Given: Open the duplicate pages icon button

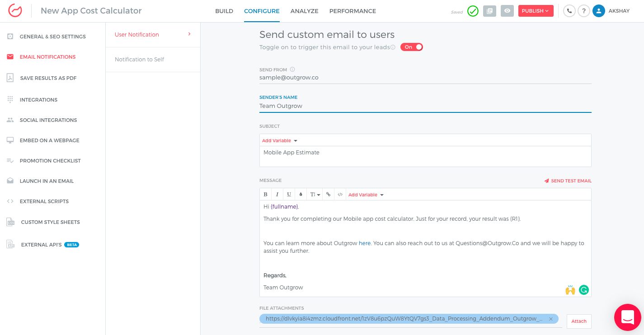Looking at the screenshot, I should tap(489, 11).
